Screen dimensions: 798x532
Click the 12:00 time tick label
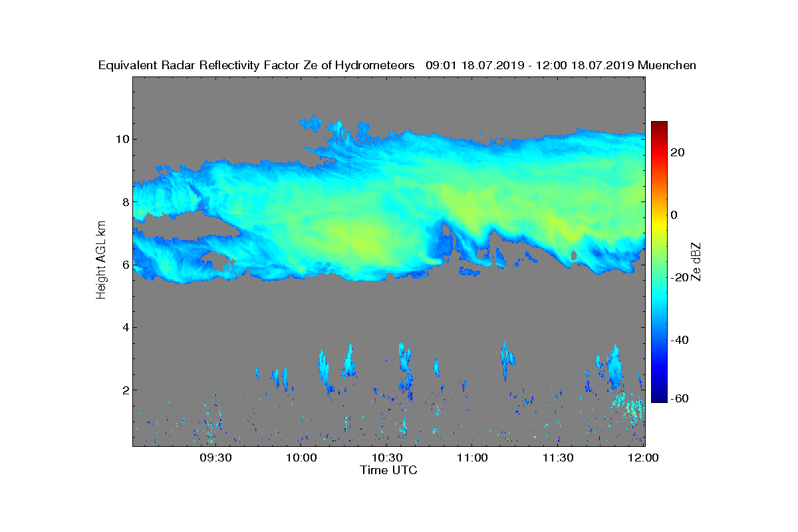click(x=642, y=458)
